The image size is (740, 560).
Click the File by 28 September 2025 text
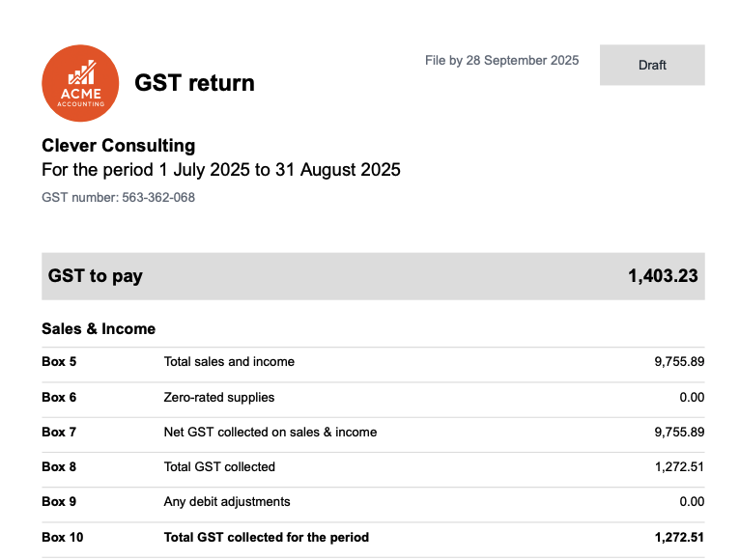tap(501, 61)
